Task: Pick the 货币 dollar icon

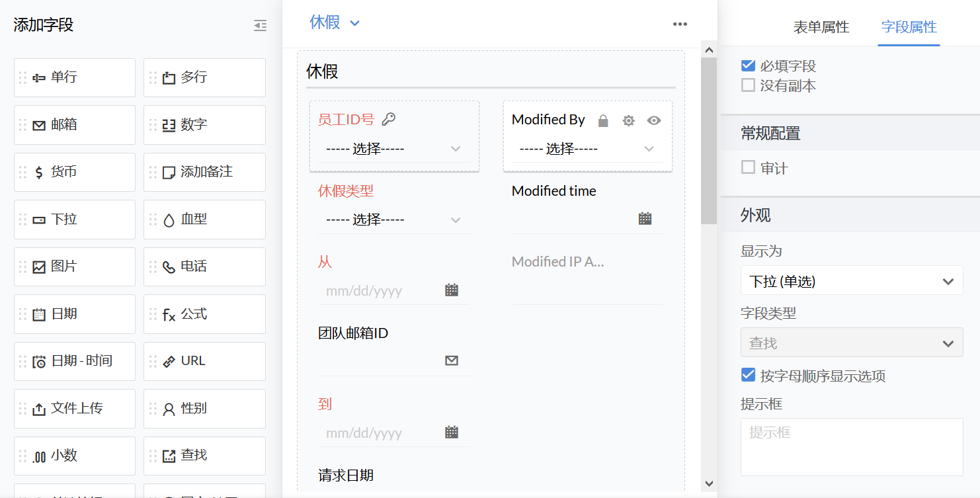Action: [x=39, y=173]
